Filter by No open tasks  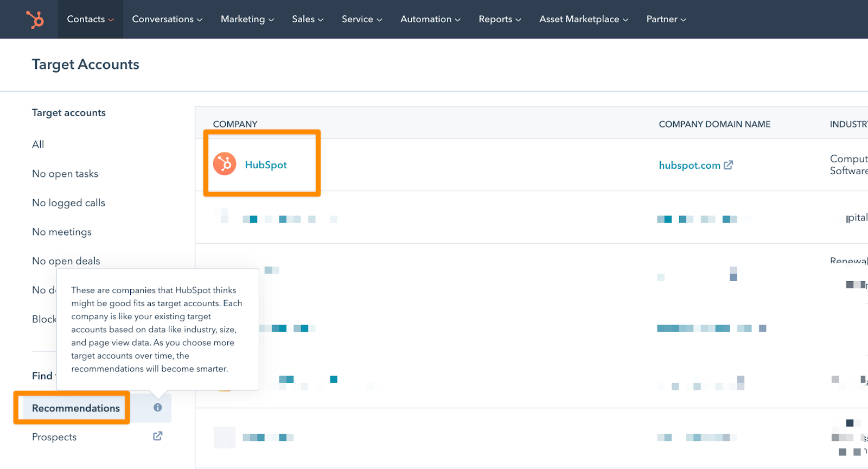(65, 174)
